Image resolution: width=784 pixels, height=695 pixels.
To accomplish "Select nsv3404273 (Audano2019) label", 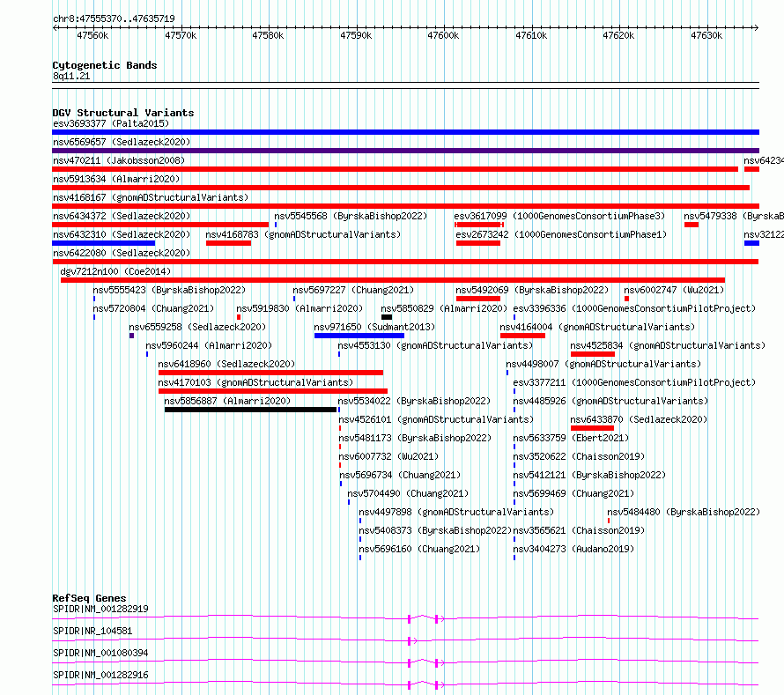I will coord(573,549).
